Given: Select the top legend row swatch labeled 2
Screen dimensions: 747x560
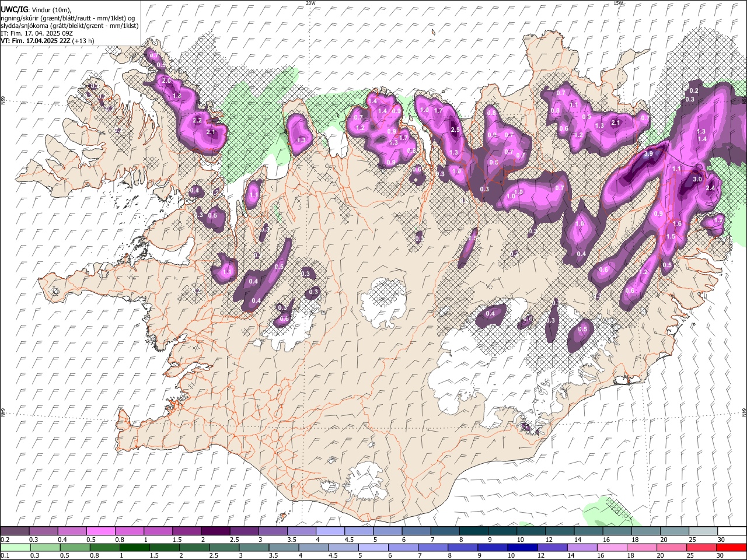Looking at the screenshot, I should point(215,531).
